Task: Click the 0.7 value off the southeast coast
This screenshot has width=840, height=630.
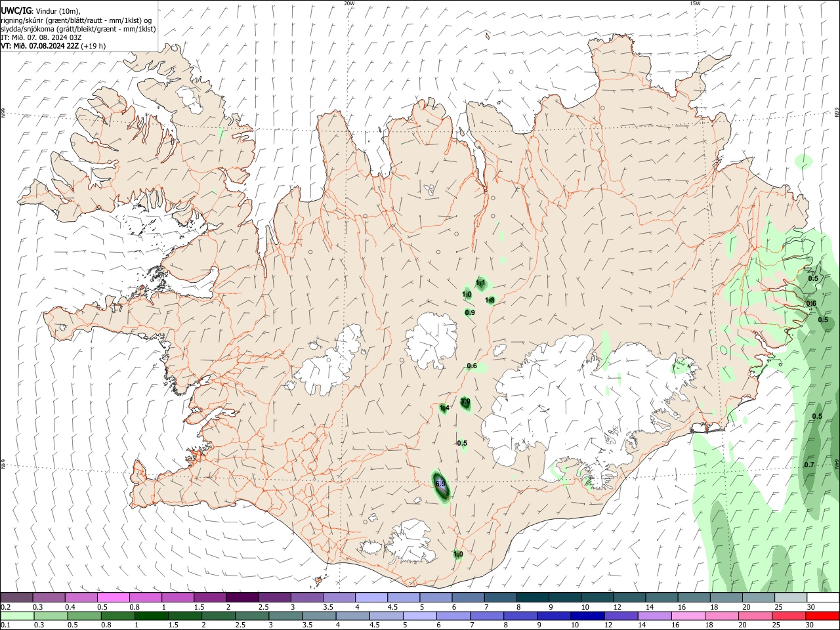Action: click(809, 465)
